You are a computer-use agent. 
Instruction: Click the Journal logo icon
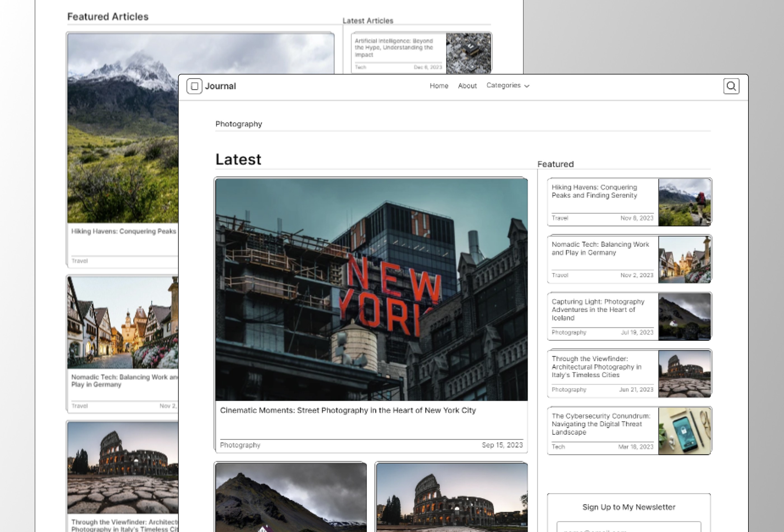[x=194, y=86]
